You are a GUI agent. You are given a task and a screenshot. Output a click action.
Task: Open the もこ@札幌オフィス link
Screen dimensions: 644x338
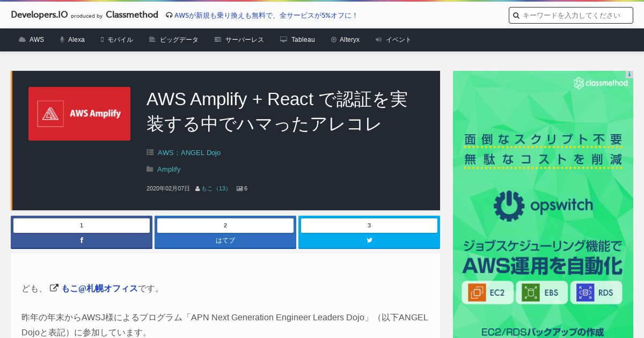point(100,289)
